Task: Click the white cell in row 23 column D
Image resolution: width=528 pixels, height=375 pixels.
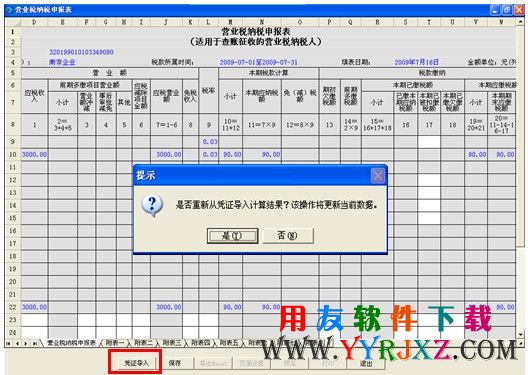Action: (34, 320)
